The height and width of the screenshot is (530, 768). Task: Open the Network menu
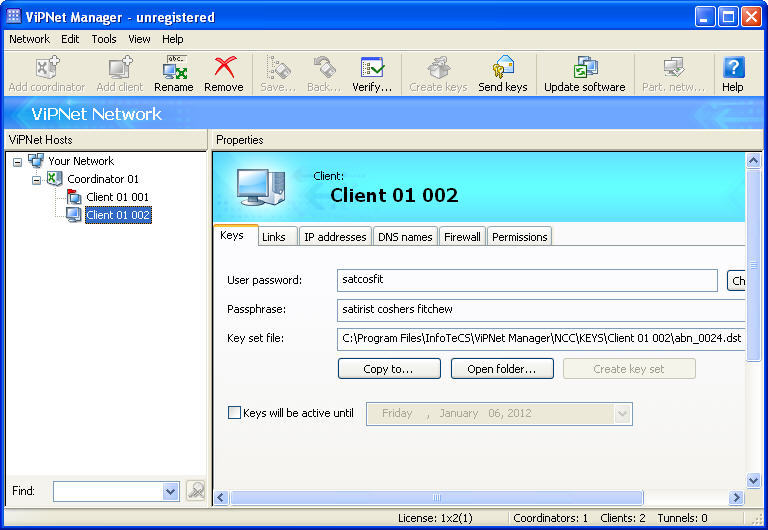point(29,39)
